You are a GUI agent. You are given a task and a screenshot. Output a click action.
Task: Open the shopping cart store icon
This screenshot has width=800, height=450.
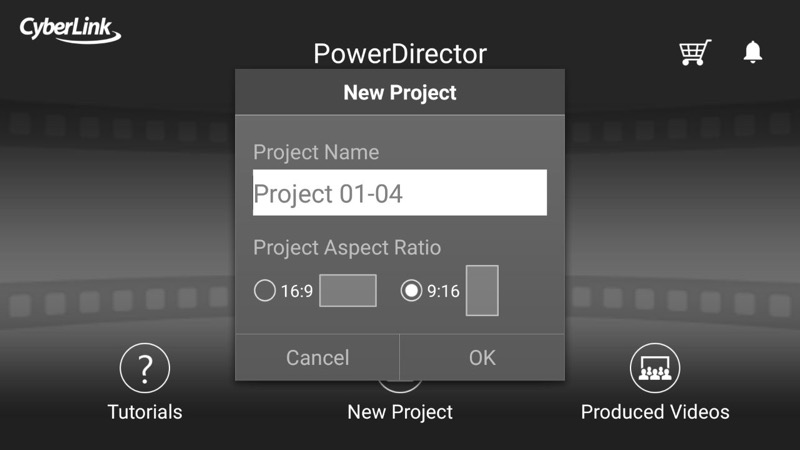(x=695, y=52)
